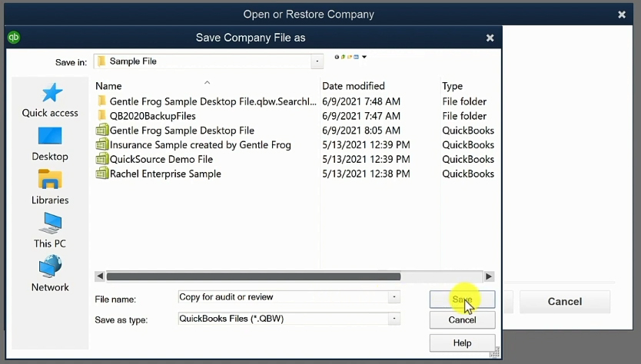Click the Save button
Viewport: 641px width, 364px height.
click(x=463, y=299)
